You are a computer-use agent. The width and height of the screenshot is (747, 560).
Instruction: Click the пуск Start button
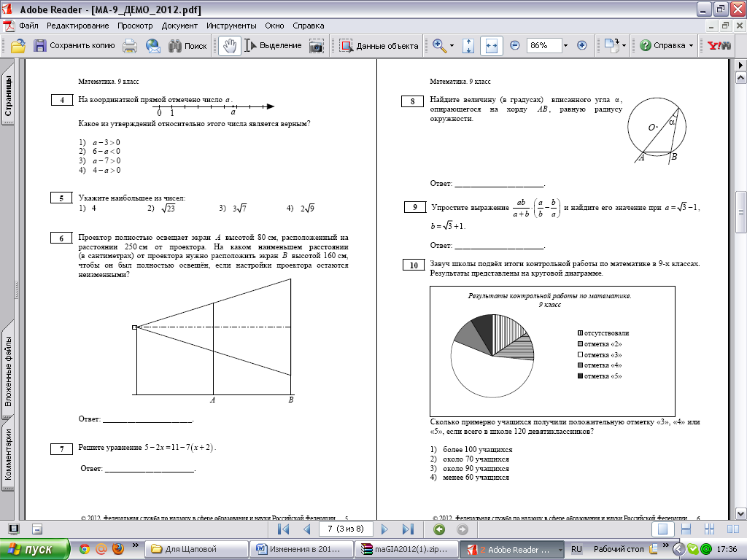34,549
